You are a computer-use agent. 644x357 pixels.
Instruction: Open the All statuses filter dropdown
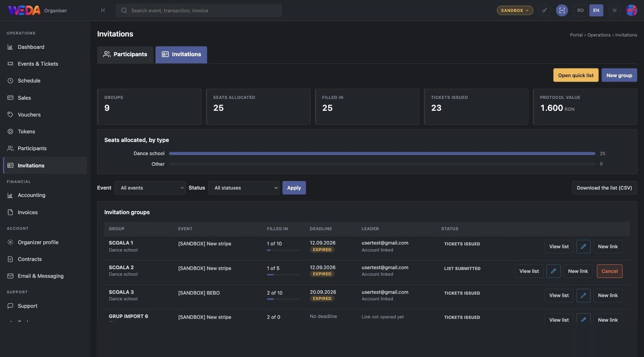click(244, 188)
